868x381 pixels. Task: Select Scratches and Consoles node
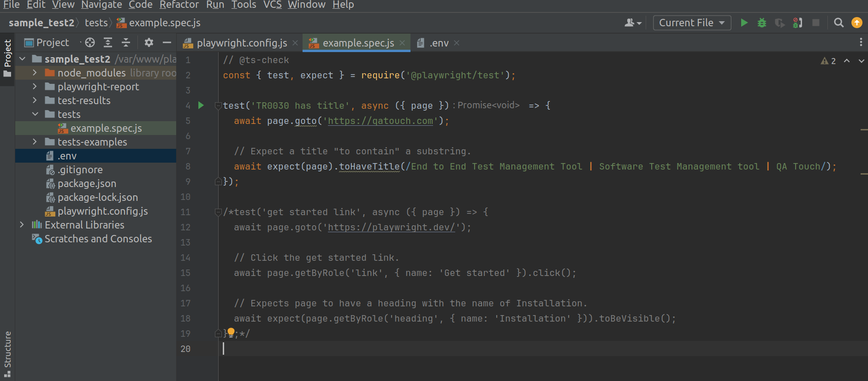point(96,239)
